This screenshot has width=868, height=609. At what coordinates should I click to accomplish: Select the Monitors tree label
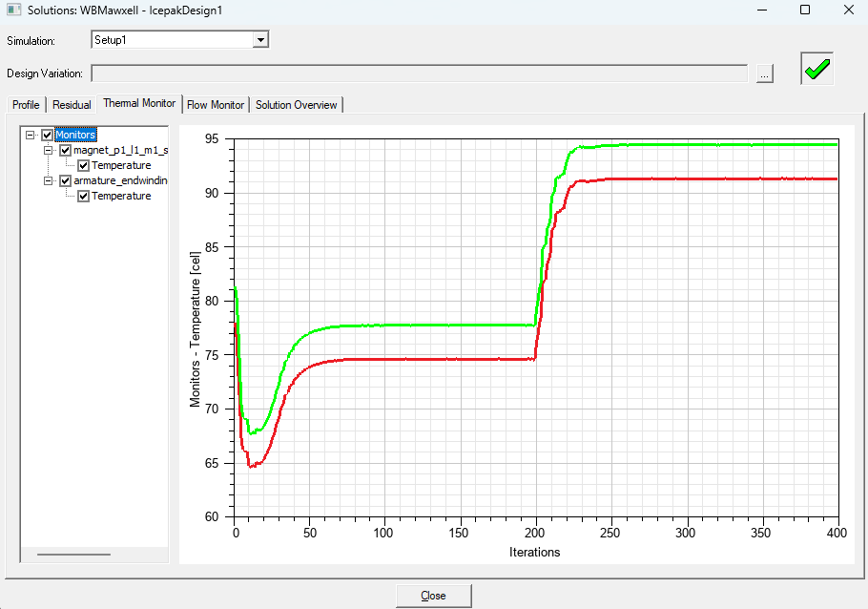point(75,135)
